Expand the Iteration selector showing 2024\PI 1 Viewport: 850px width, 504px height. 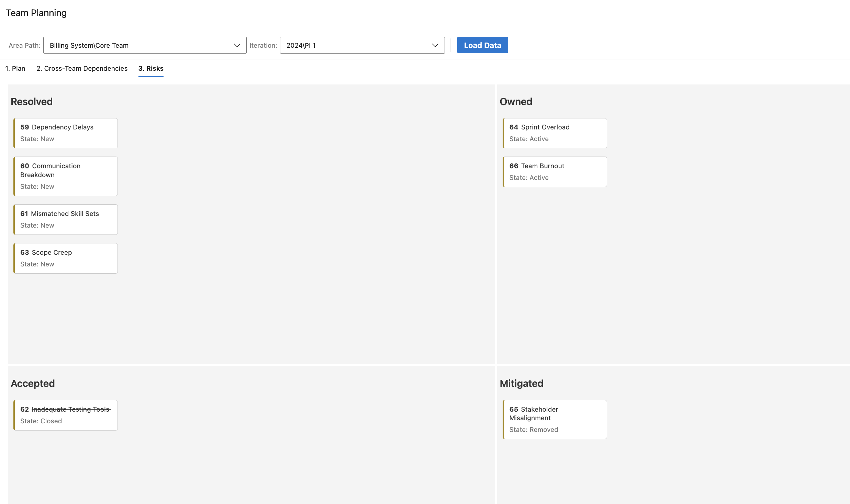362,45
